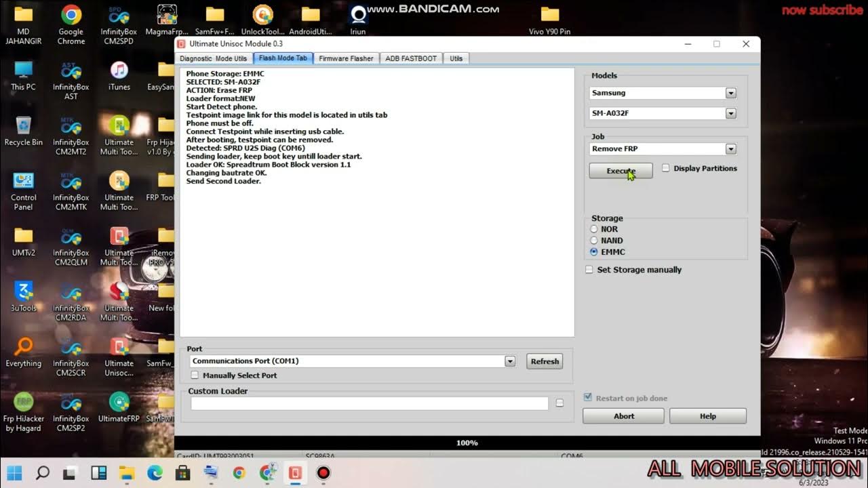Toggle Restart on job done checkbox
This screenshot has height=488, width=868.
[588, 398]
